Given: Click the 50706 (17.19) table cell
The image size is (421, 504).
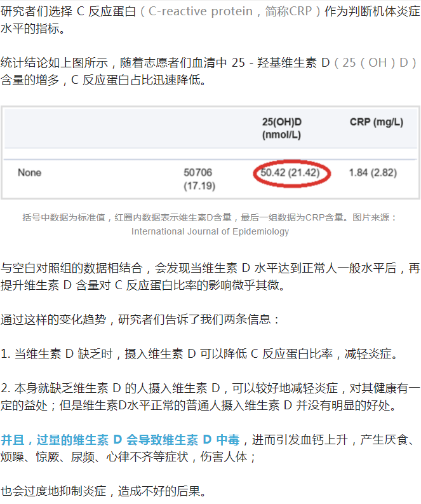Looking at the screenshot, I should click(x=199, y=179).
